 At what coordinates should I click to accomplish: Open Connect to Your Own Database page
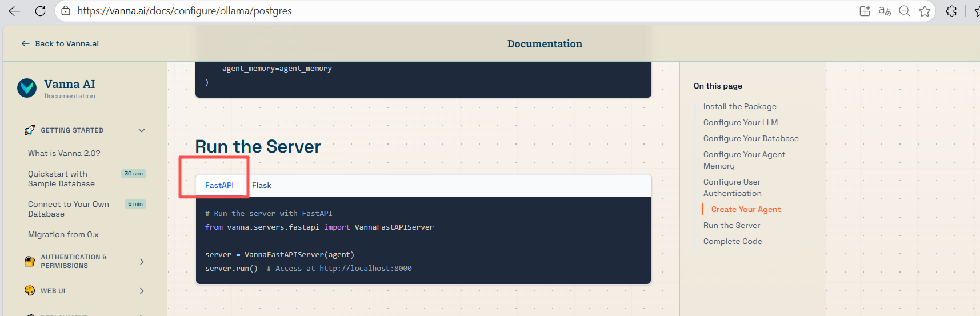(x=69, y=209)
